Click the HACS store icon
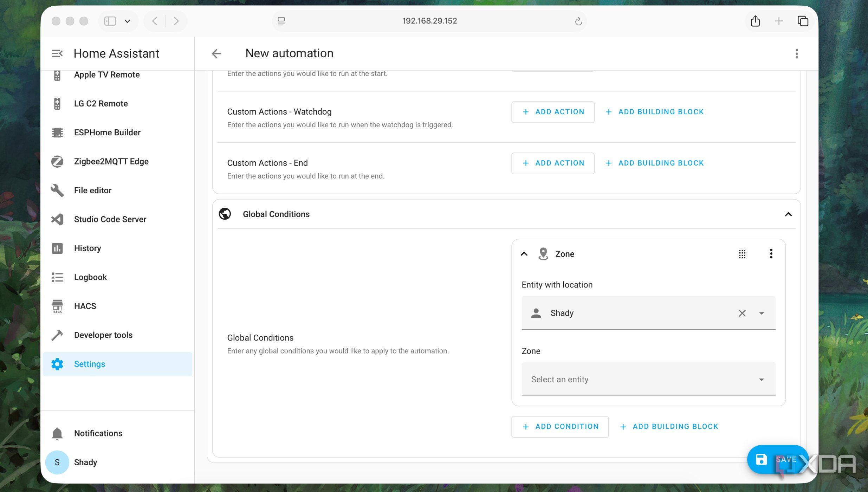This screenshot has height=492, width=868. coord(57,306)
